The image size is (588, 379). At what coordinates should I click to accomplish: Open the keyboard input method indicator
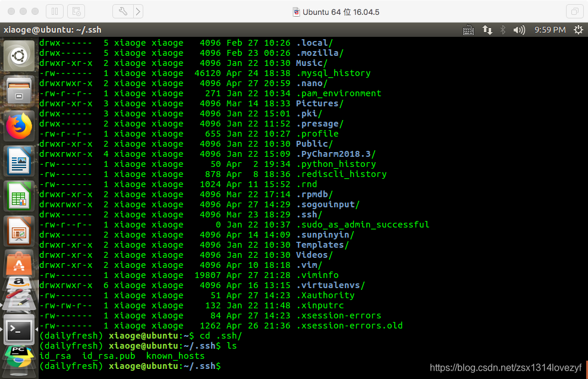(x=468, y=30)
